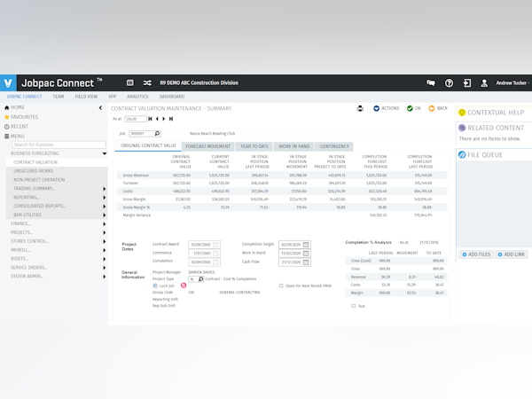This screenshot has width=532, height=399.
Task: Click the pink icon beside Lock Job
Action: pyautogui.click(x=184, y=286)
